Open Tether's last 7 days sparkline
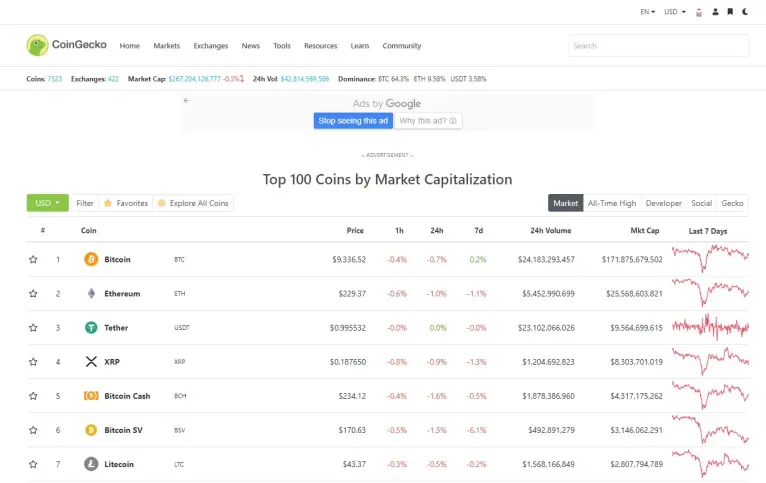The image size is (766, 483). coord(710,327)
